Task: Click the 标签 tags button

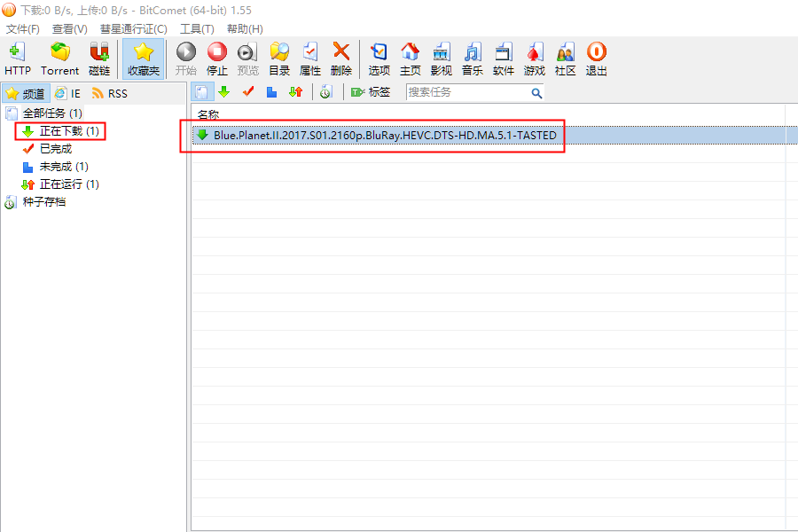Action: [371, 92]
